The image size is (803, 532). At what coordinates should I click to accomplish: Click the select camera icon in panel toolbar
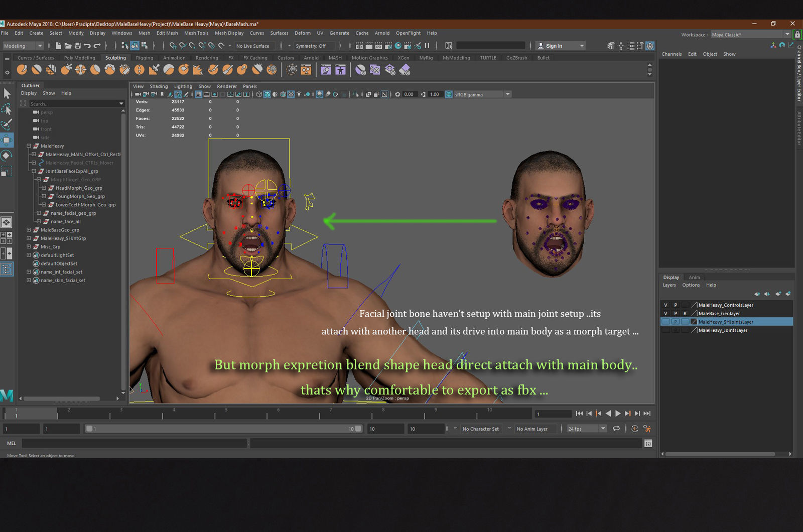[138, 94]
